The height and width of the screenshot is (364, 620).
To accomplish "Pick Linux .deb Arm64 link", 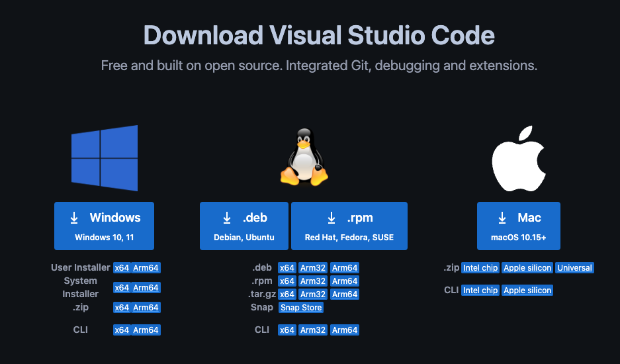I will [345, 268].
